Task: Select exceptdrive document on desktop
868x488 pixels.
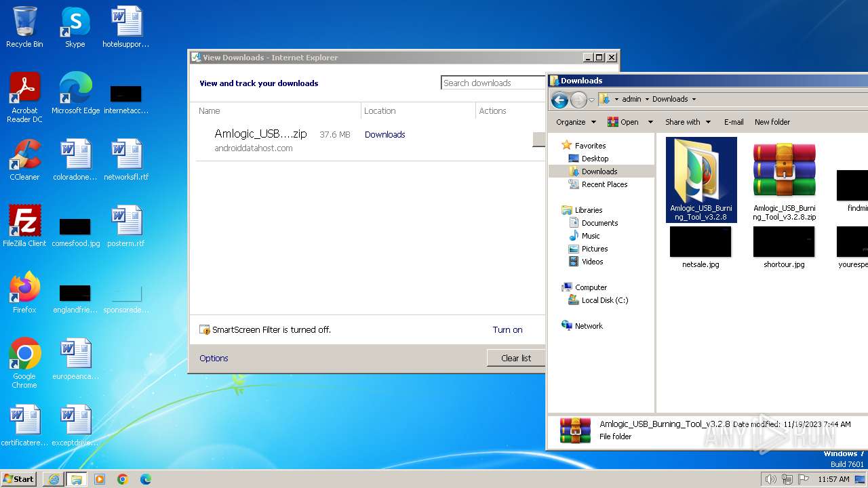Action: 75,426
